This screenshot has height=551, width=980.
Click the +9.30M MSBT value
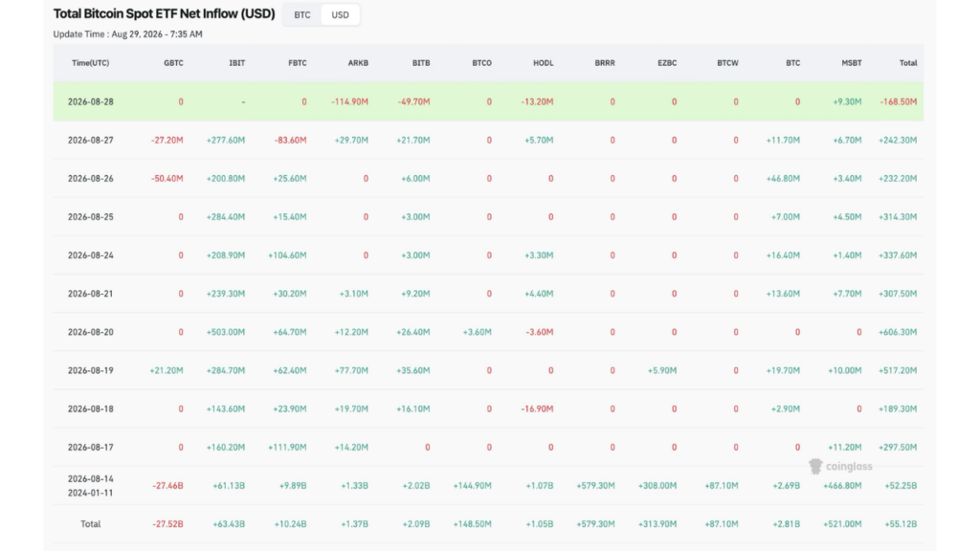click(847, 101)
